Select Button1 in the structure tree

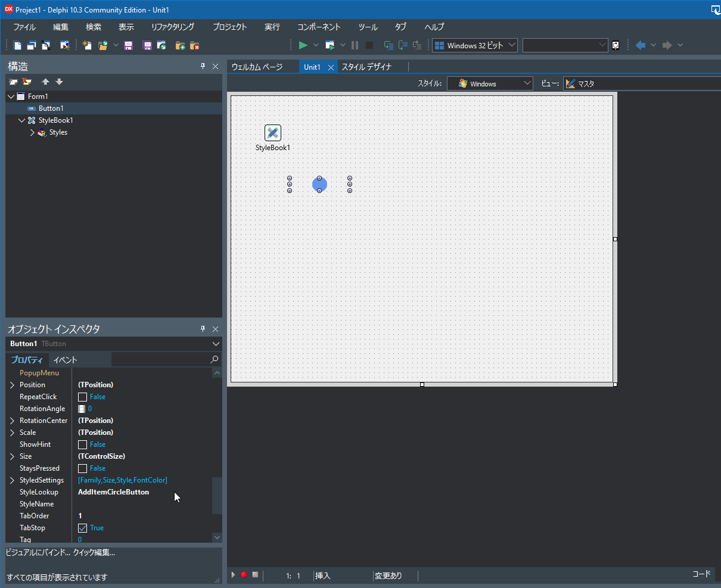(51, 108)
